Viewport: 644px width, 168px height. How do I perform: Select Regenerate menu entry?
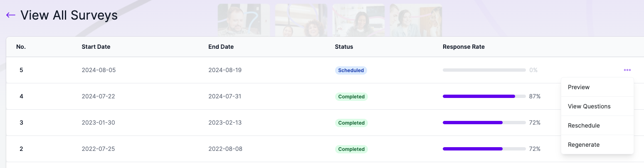(583, 145)
